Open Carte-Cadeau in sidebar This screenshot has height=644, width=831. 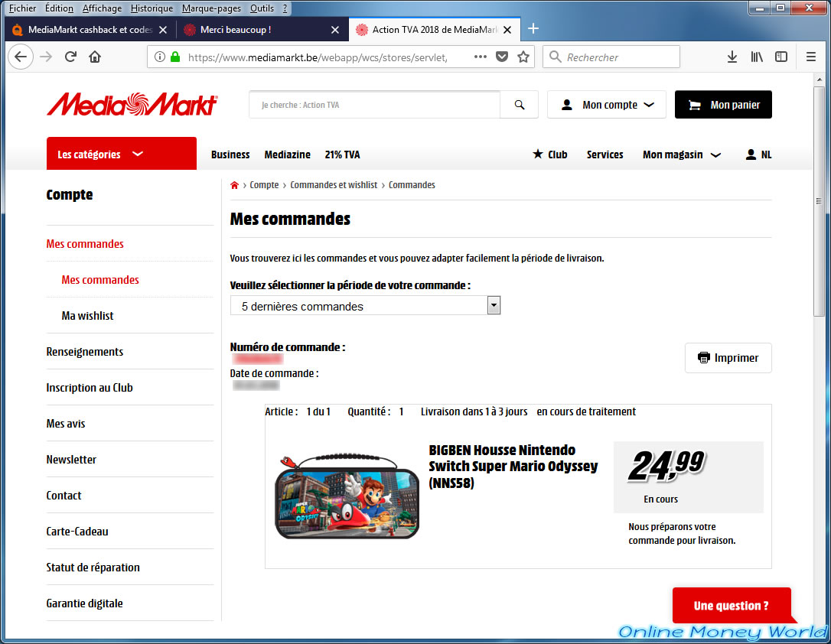point(77,532)
